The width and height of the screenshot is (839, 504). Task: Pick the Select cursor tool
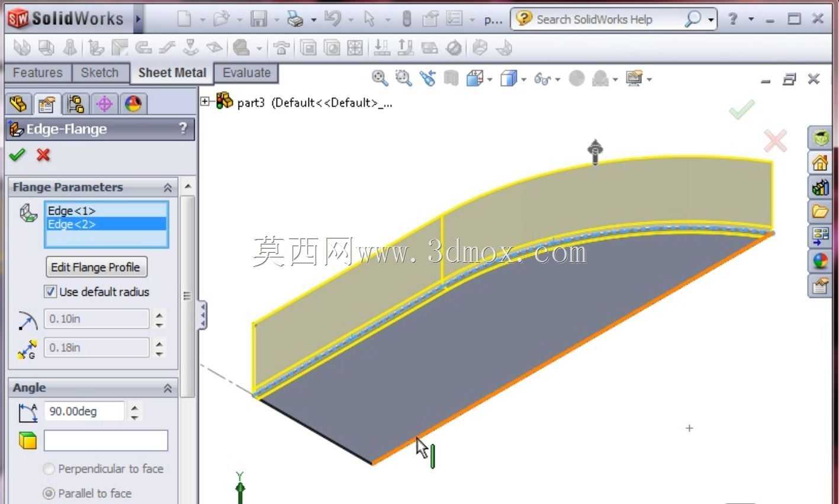(x=369, y=19)
